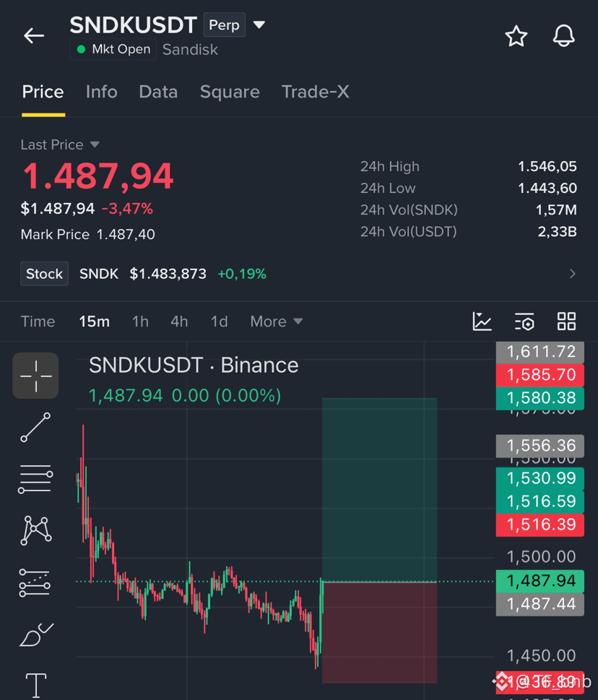The image size is (598, 700).
Task: Tap the 1,487.94 current price label
Action: coord(540,581)
